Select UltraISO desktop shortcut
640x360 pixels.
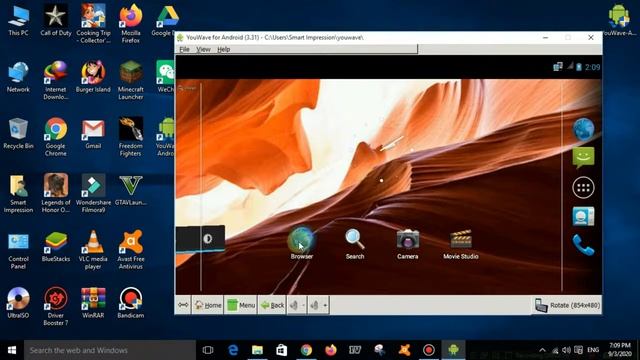[18, 303]
